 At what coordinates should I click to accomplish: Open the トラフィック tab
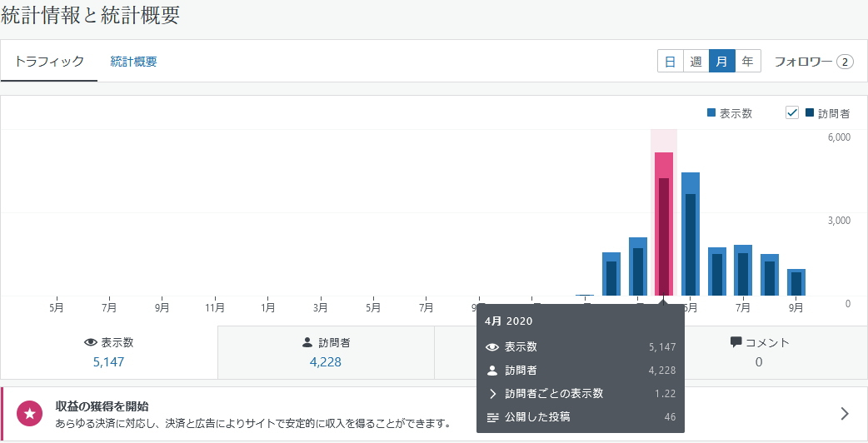(x=49, y=62)
